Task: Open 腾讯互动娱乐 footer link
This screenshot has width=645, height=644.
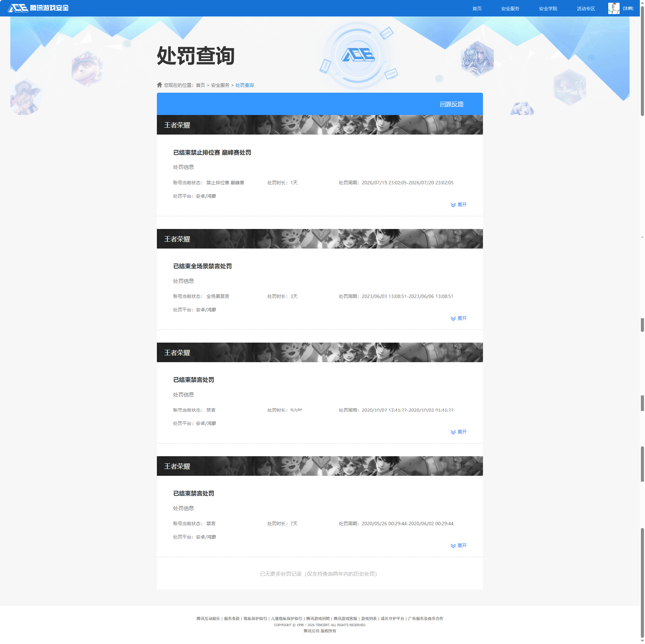Action: 208,619
